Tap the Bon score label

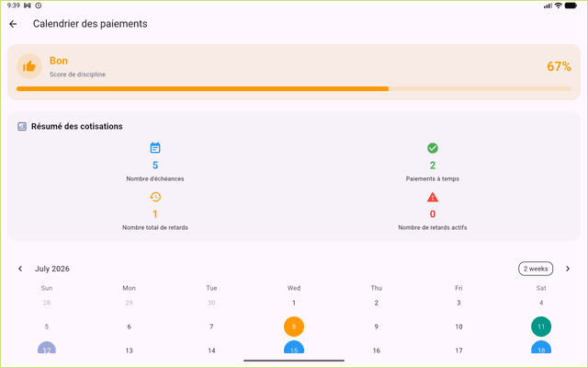(x=59, y=61)
